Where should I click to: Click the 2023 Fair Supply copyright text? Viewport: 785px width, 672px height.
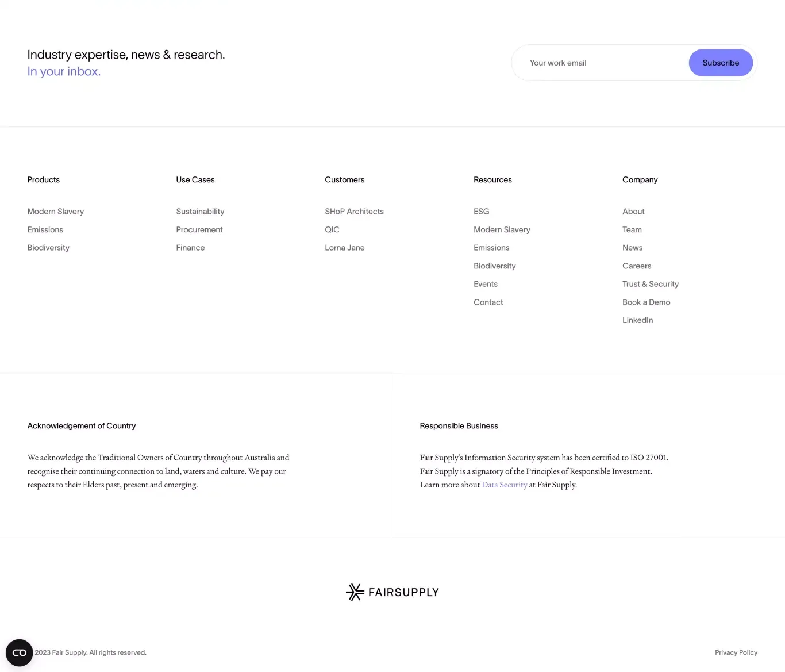click(x=90, y=652)
